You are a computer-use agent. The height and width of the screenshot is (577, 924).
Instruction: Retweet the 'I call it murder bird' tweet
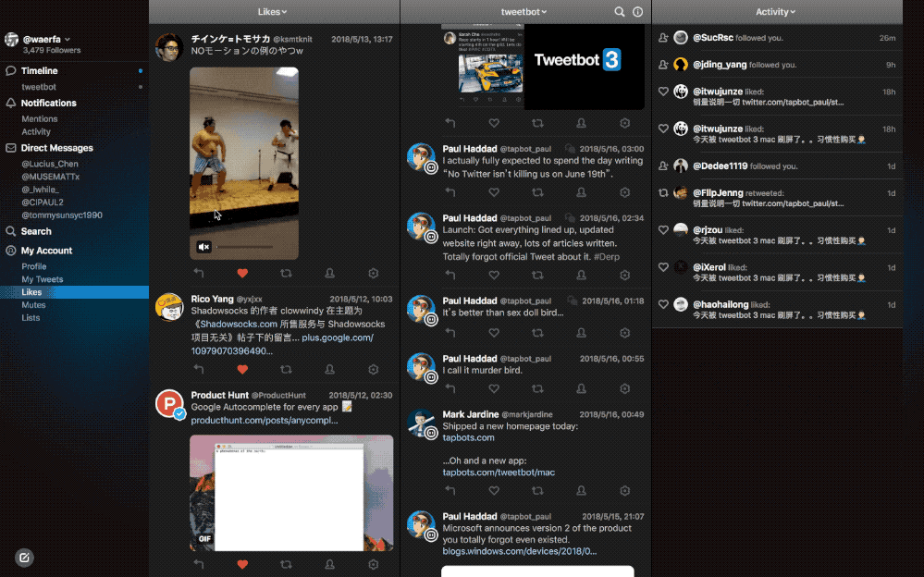537,390
